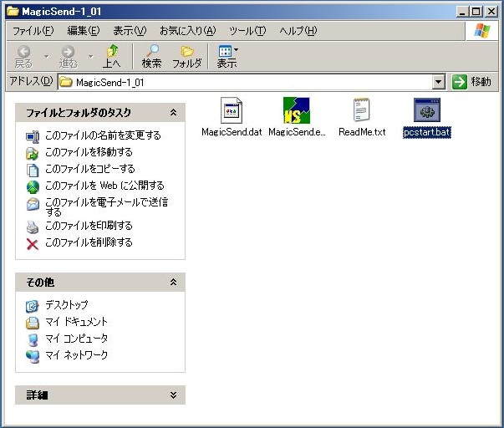This screenshot has height=428, width=504.
Task: Select the MagicSend.exe application icon
Action: pos(297,110)
